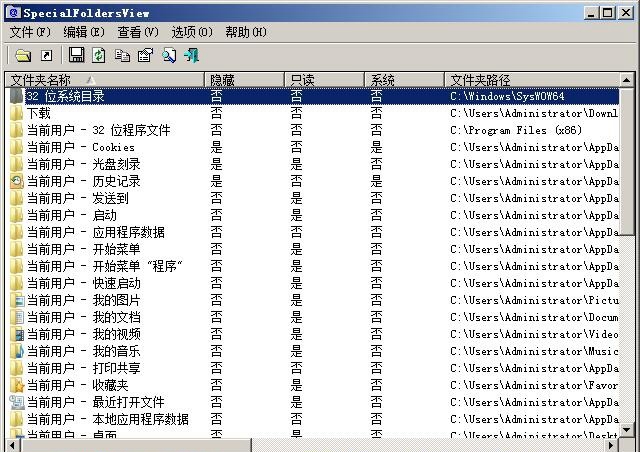Open the properties toolbar icon
640x452 pixels.
(x=145, y=55)
